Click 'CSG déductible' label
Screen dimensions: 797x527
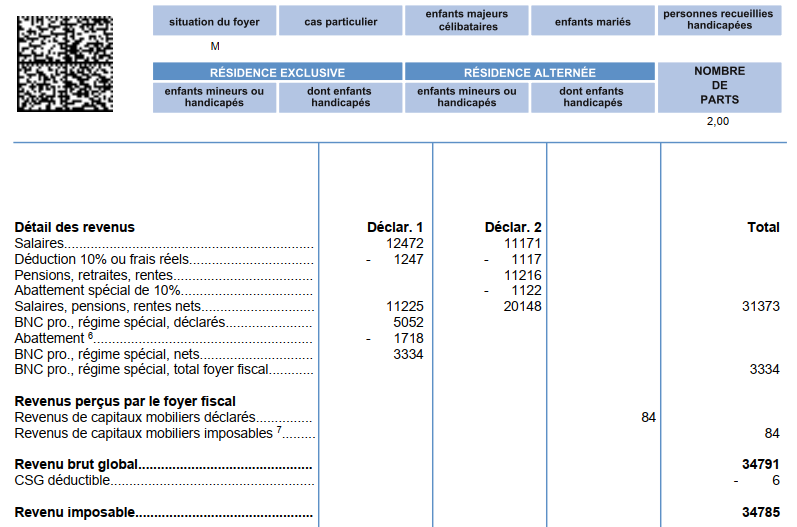click(62, 480)
